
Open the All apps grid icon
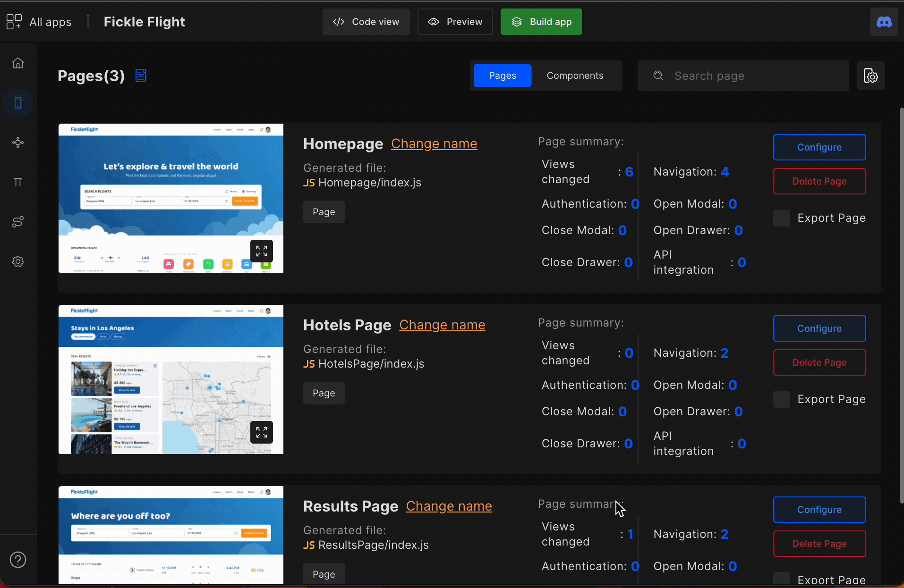tap(14, 22)
